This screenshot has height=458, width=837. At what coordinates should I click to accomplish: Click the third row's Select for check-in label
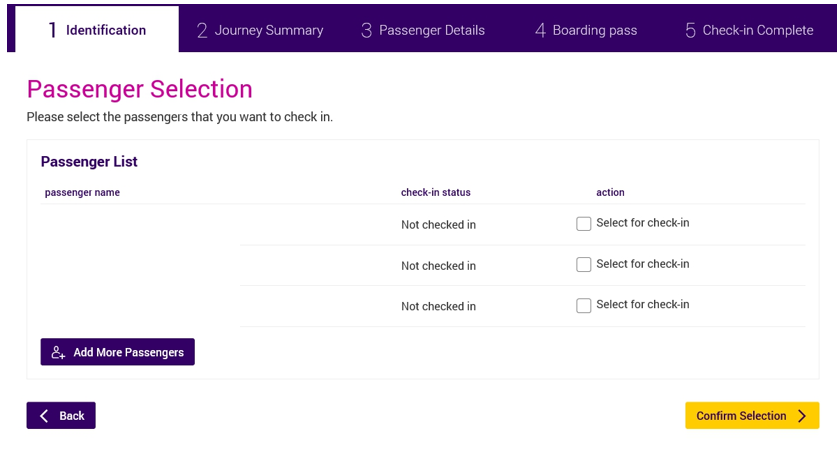pyautogui.click(x=643, y=304)
